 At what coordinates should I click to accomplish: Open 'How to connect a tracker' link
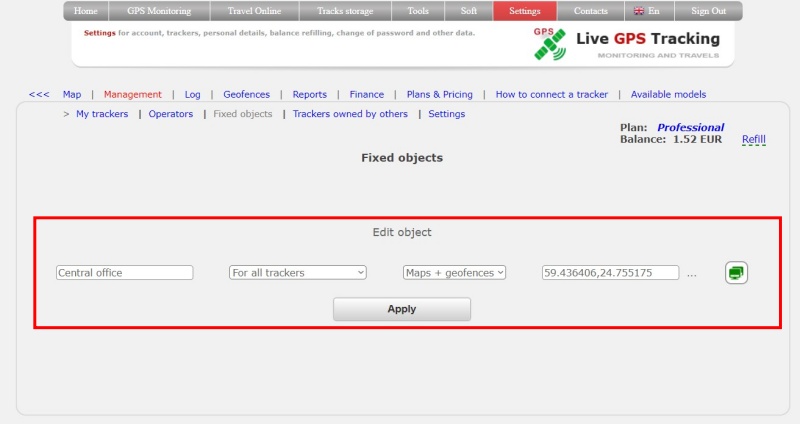point(551,94)
